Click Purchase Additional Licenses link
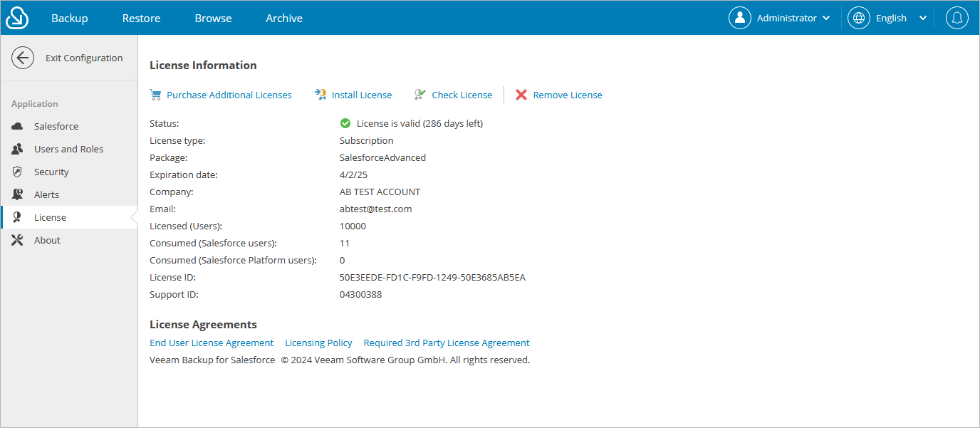The height and width of the screenshot is (428, 980). pyautogui.click(x=229, y=95)
